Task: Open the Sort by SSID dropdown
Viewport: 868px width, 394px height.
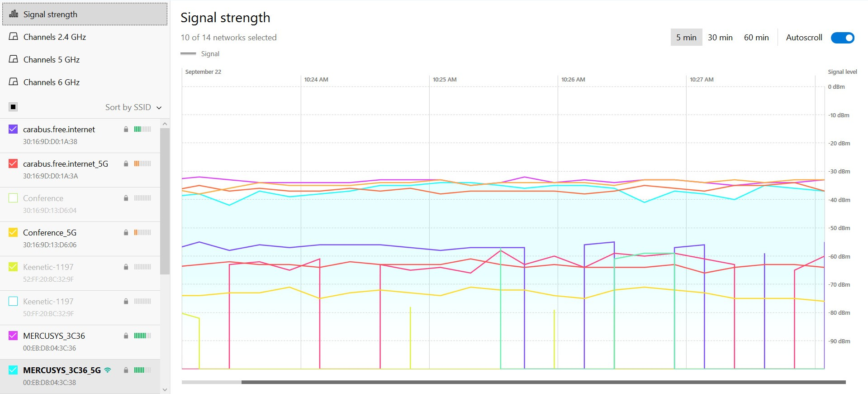Action: 133,107
